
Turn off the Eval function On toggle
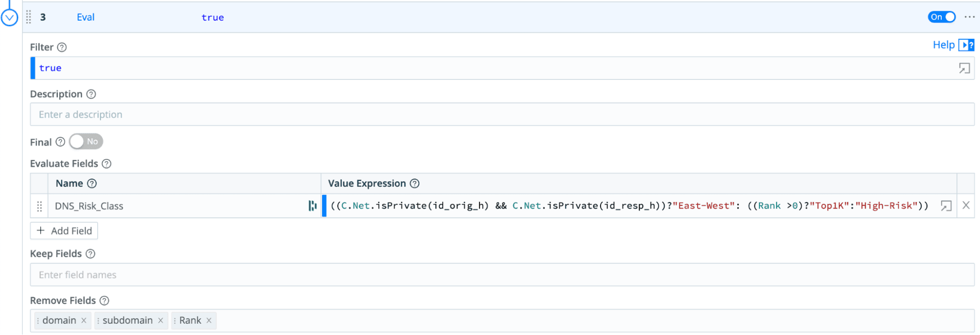941,17
